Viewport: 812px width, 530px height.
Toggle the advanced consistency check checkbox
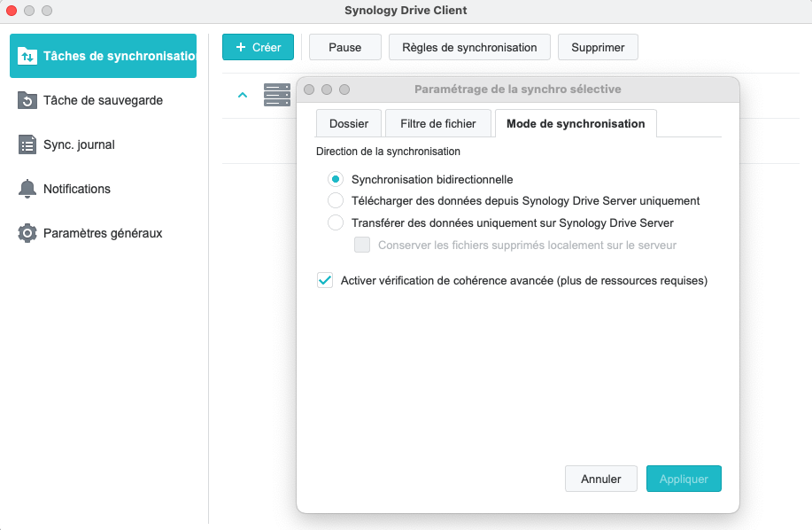[324, 281]
